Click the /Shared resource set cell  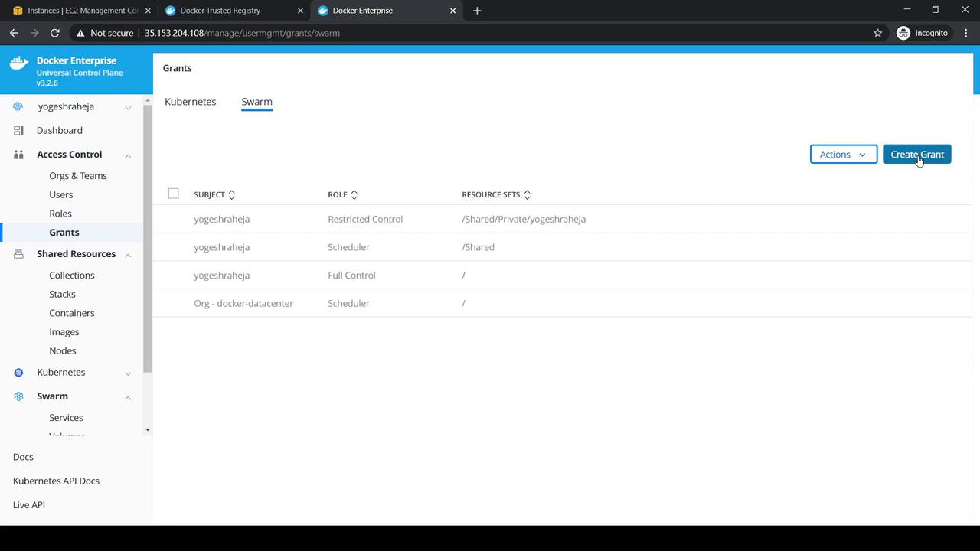[x=478, y=247]
